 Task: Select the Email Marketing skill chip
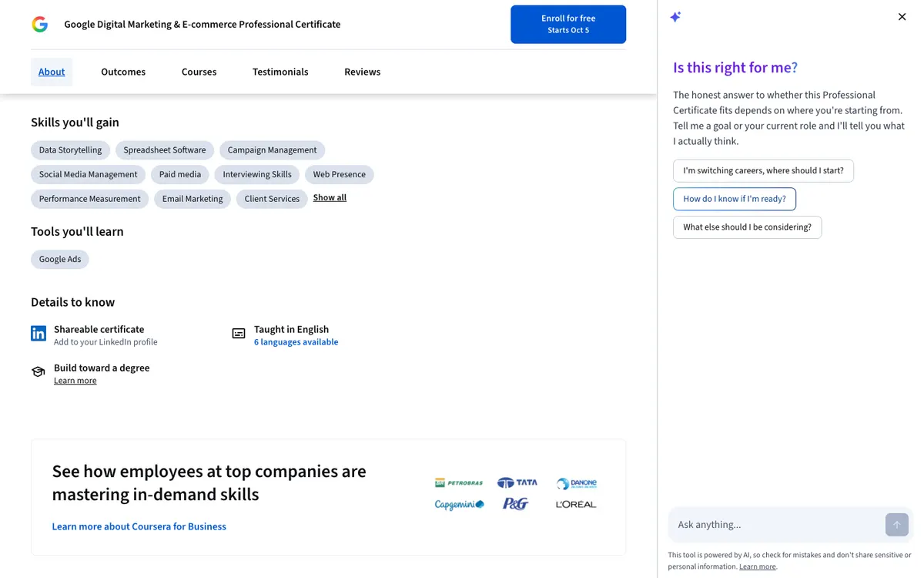pos(192,199)
